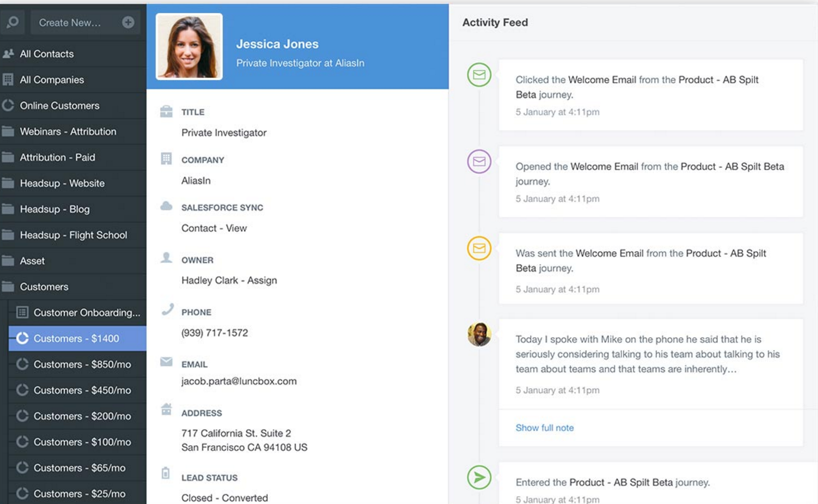Click the Attribution - Paid folder icon
The image size is (818, 504).
click(x=8, y=157)
